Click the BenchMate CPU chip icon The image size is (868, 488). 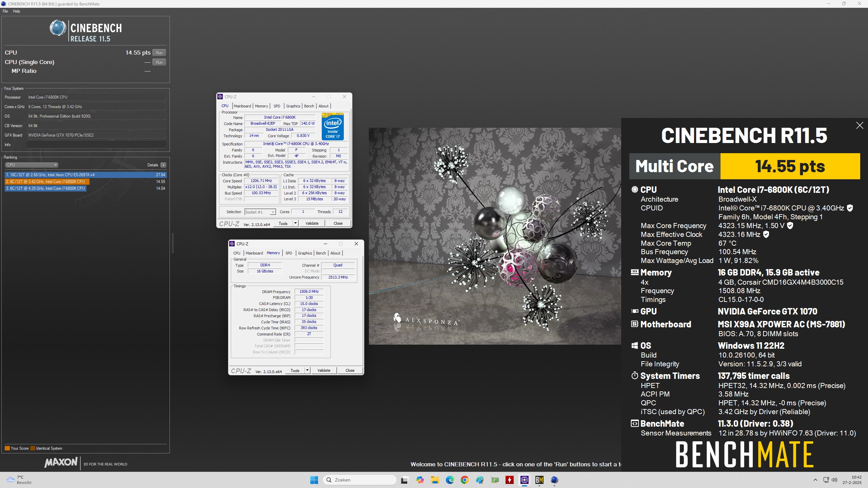point(635,189)
